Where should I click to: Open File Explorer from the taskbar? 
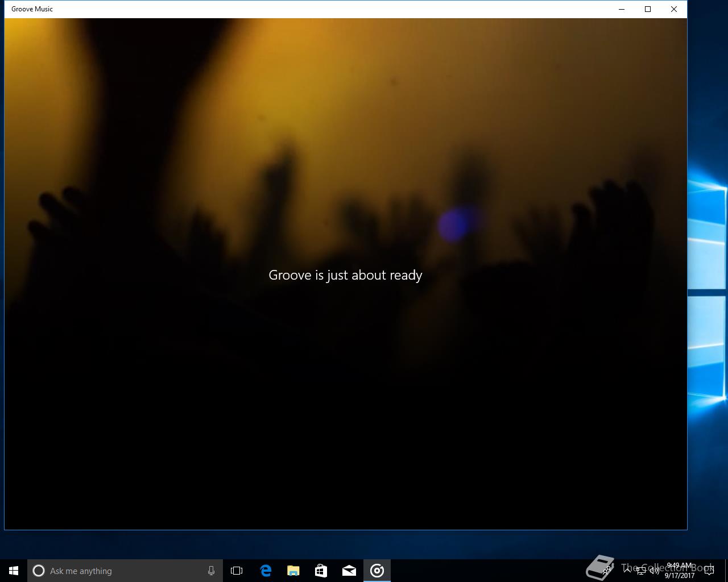pyautogui.click(x=293, y=571)
